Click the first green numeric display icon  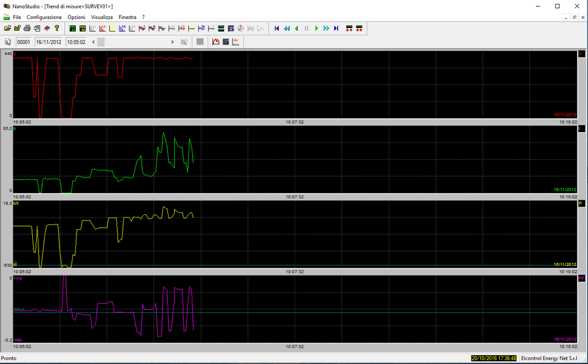tap(73, 28)
